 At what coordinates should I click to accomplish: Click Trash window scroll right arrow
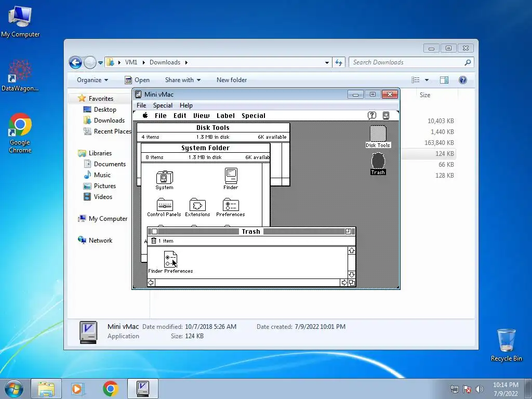pyautogui.click(x=344, y=283)
